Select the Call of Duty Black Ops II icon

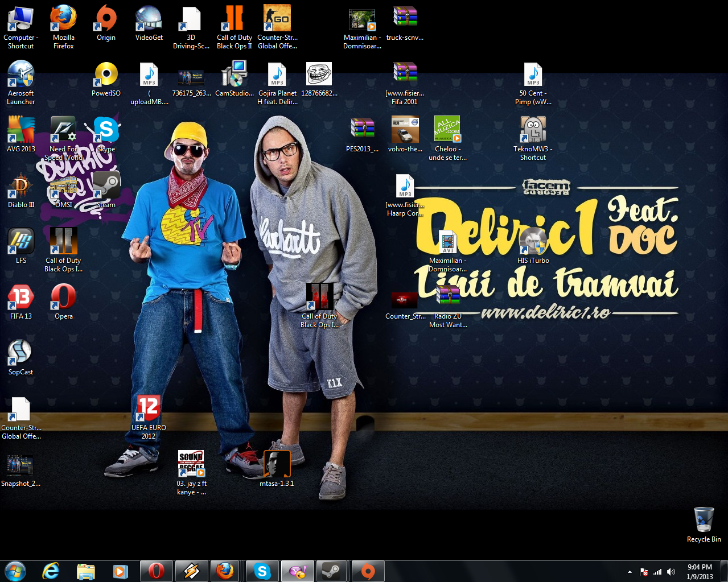(234, 27)
